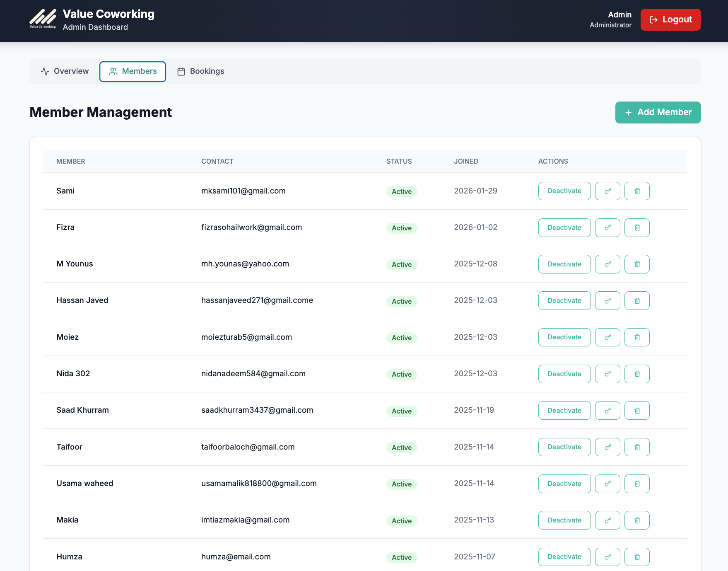
Task: Click the trash icon in Taifoor's row
Action: pos(636,447)
